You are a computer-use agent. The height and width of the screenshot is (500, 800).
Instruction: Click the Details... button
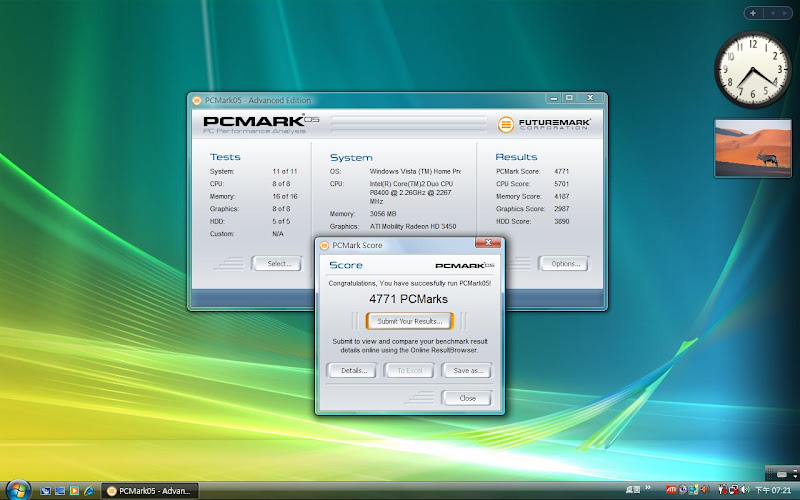pyautogui.click(x=353, y=370)
